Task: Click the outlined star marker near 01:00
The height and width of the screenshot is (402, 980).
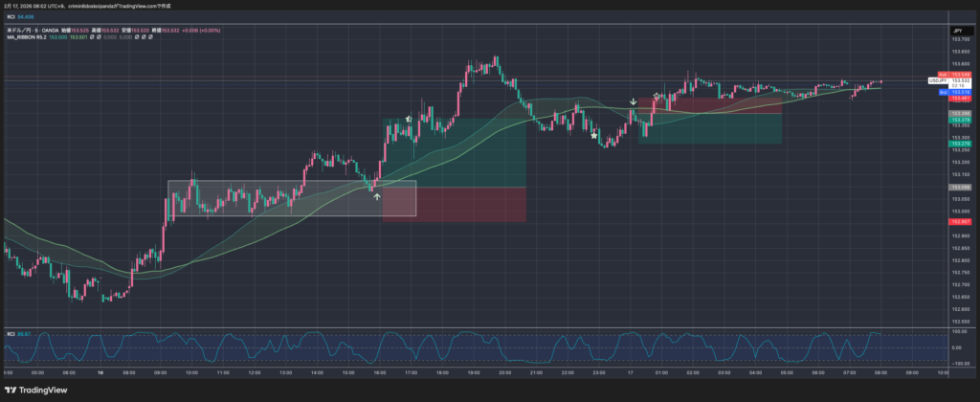Action: [x=657, y=96]
